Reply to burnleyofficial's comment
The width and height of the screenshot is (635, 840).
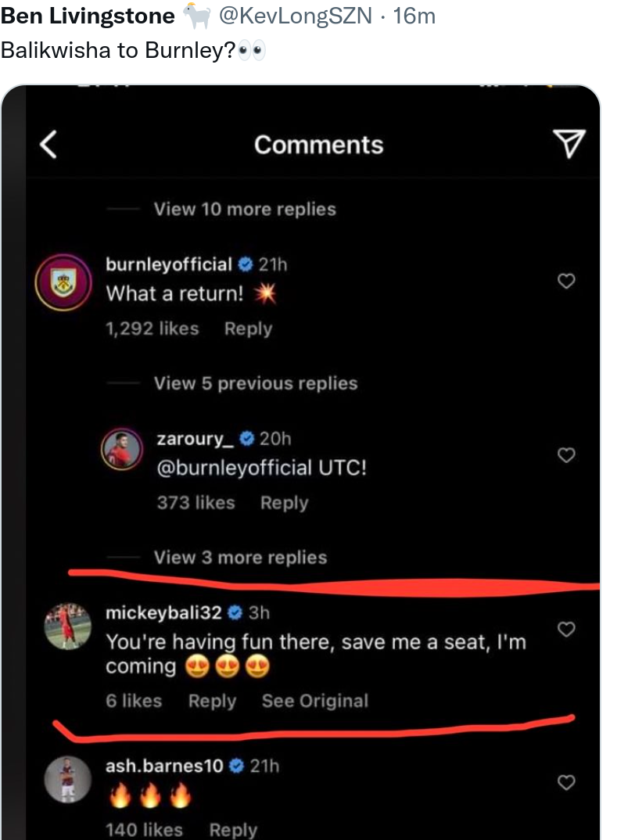(x=248, y=328)
